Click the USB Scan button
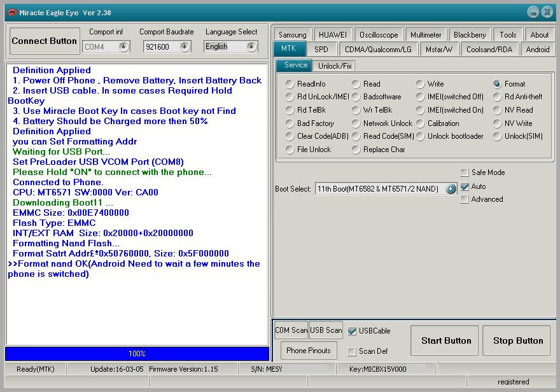 coord(326,330)
